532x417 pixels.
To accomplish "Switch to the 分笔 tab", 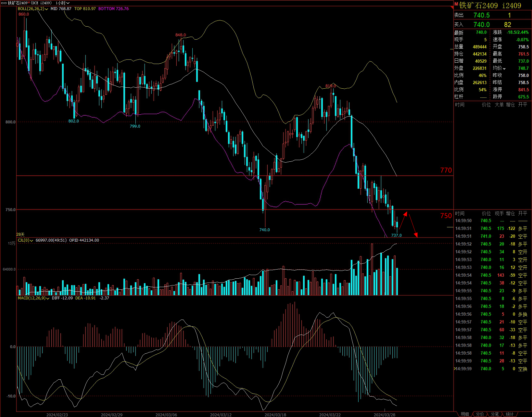I will click(x=495, y=414).
